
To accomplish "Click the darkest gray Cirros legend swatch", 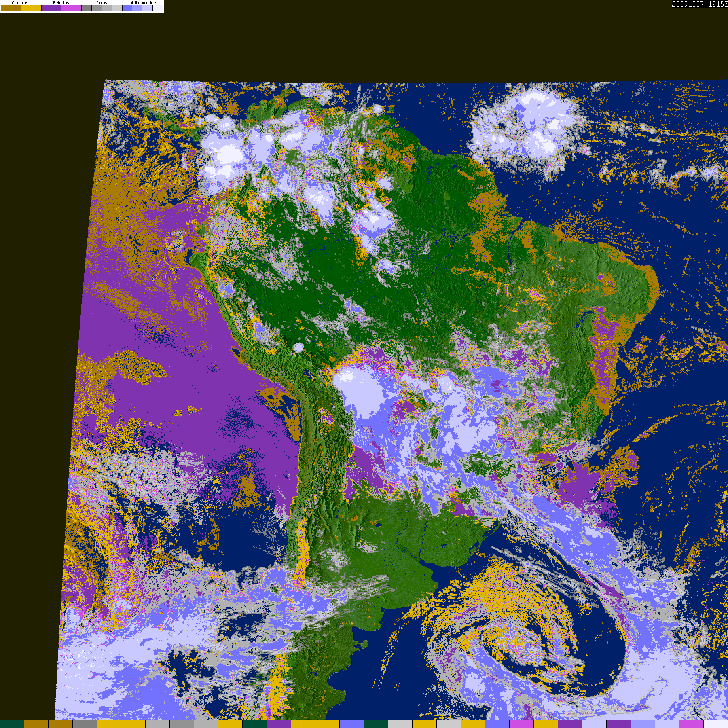I will 87,8.
